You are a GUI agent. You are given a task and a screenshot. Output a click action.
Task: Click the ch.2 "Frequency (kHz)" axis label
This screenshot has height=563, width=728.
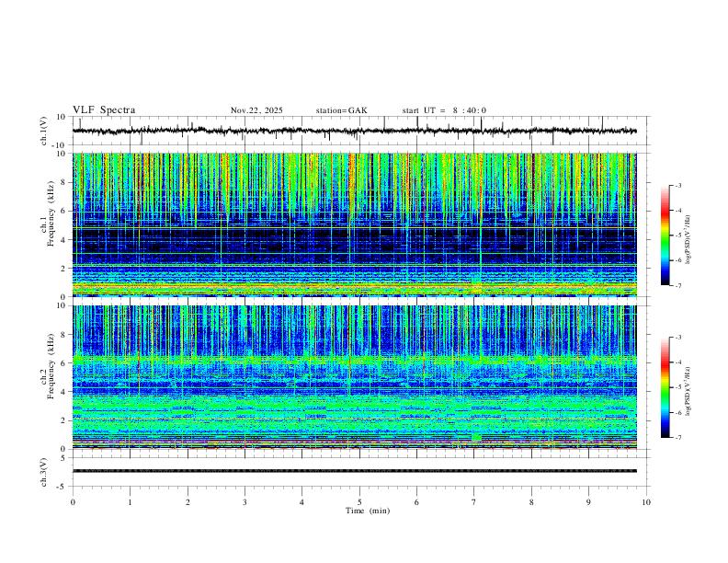(x=51, y=366)
